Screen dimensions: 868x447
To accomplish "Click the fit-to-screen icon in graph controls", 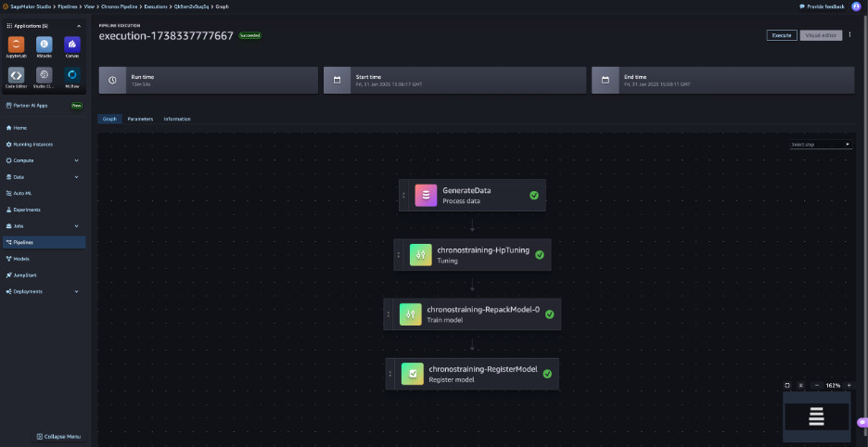I will [x=787, y=385].
